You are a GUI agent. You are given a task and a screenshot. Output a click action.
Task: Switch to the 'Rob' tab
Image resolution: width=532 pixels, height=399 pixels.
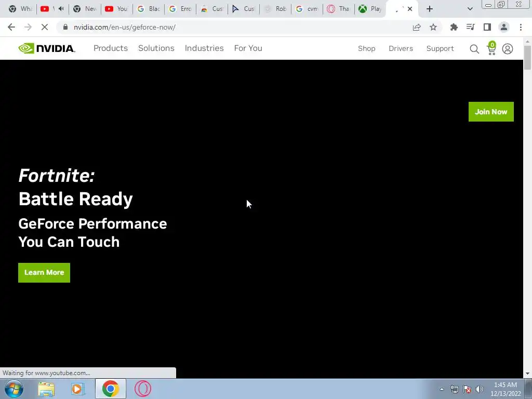(275, 9)
